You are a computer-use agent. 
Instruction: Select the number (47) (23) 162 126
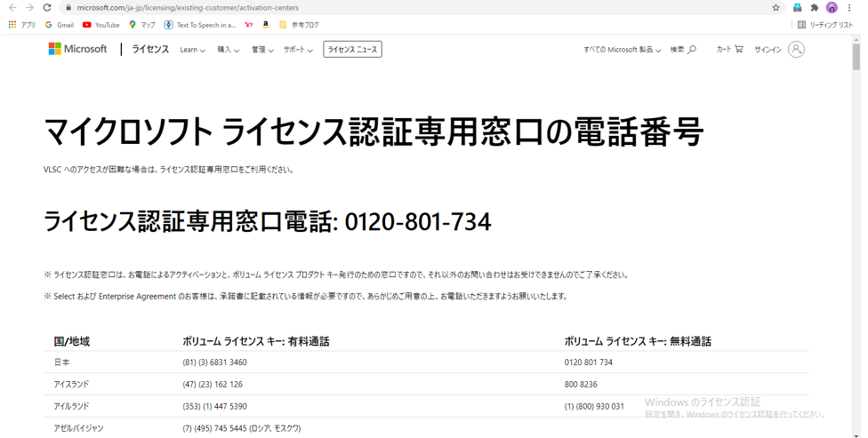[x=213, y=385]
